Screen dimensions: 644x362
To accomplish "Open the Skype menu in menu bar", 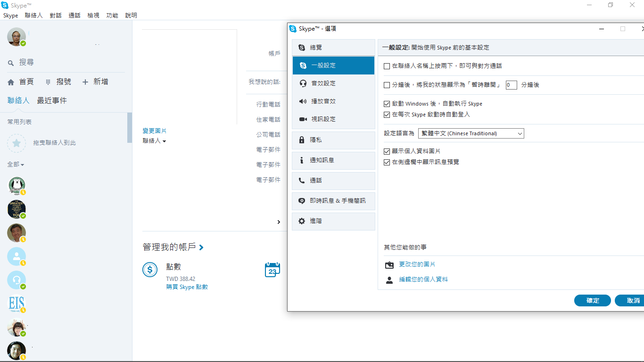I will 10,16.
